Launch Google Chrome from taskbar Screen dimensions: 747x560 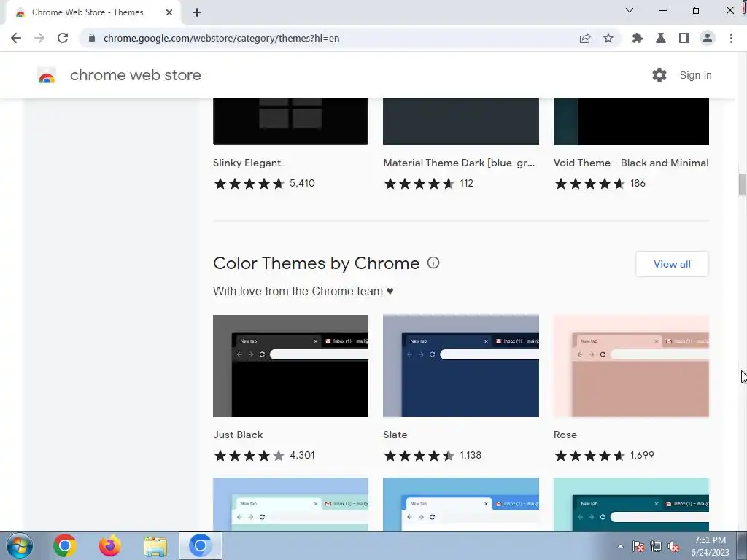click(65, 545)
